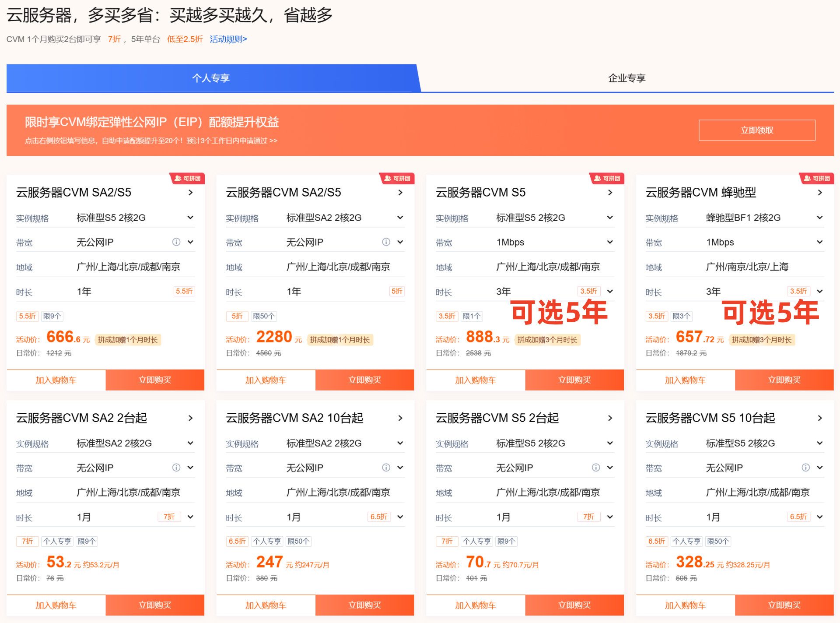Viewport: 840px width, 623px height.
Task: Expand 1Mbps bandwidth dropdown in CVM S5 card
Action: (610, 242)
